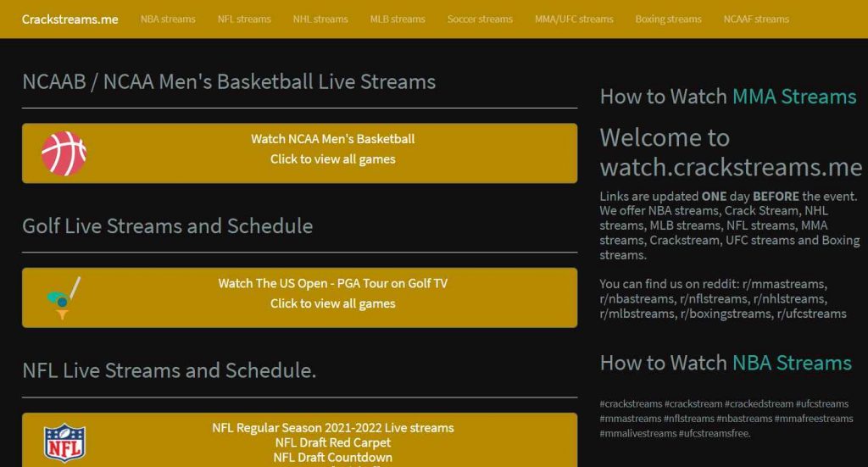Open the Crackstreams.me home logo link
Viewport: 868px width, 467px height.
coord(70,19)
